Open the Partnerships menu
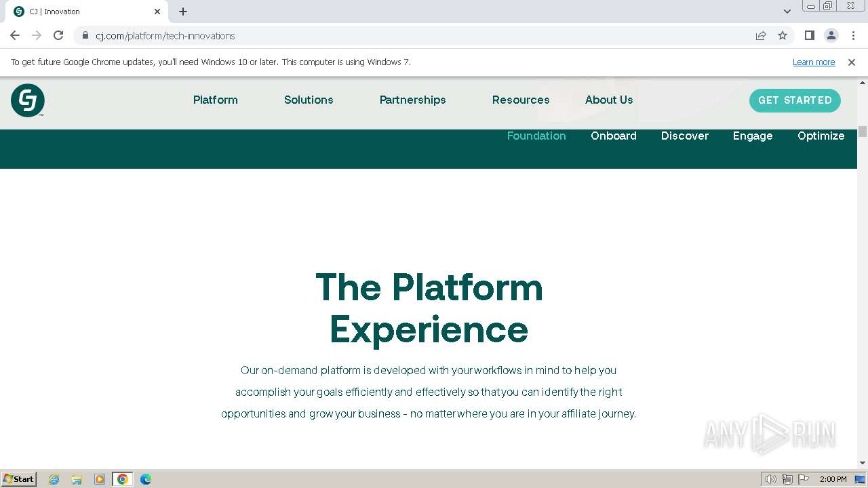Screen dimensions: 868x488 412,100
